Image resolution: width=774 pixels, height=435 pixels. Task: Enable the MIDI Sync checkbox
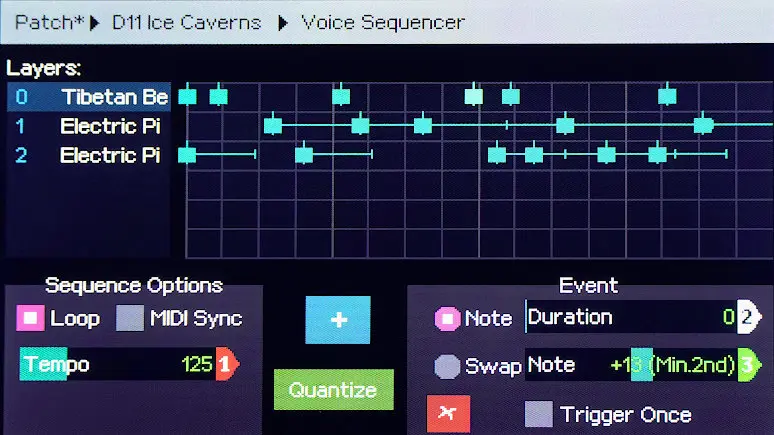(x=130, y=317)
